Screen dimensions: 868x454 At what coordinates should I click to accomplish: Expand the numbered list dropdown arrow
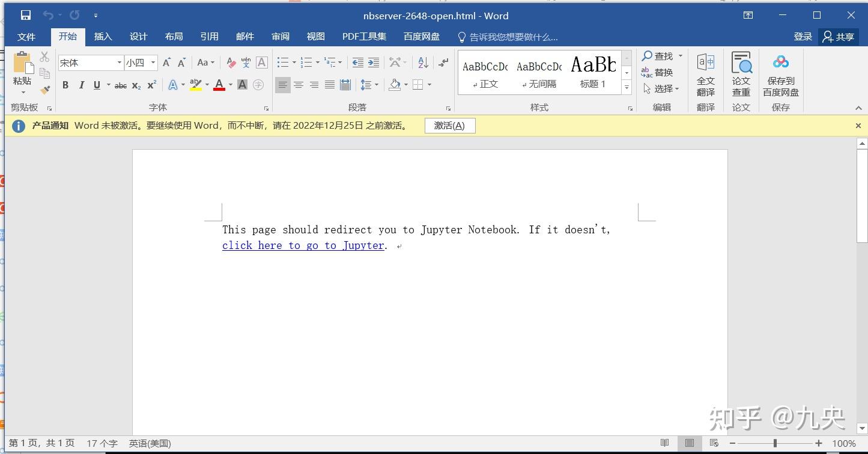tap(317, 63)
